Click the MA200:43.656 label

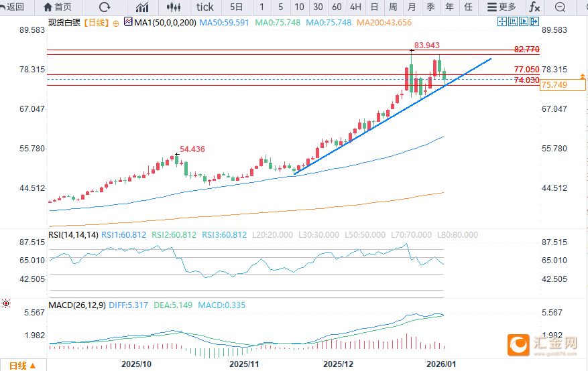click(384, 23)
